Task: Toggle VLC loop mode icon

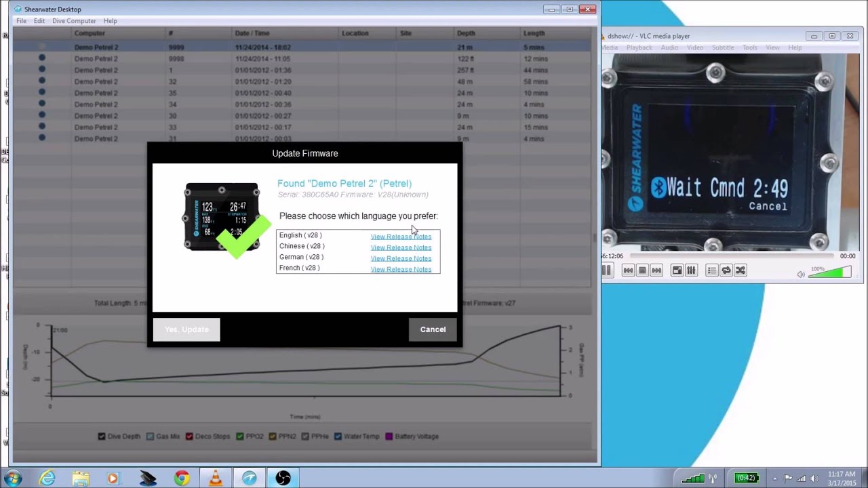Action: click(x=726, y=270)
